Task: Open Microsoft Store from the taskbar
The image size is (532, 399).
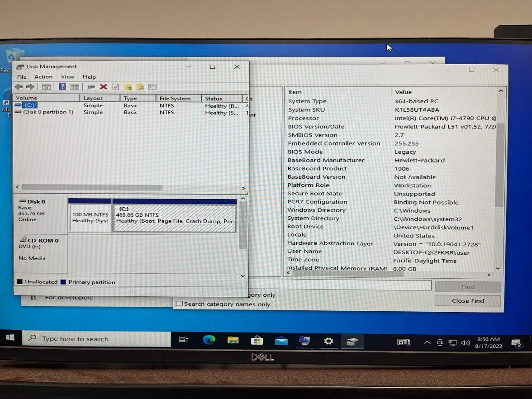Action: coord(257,340)
